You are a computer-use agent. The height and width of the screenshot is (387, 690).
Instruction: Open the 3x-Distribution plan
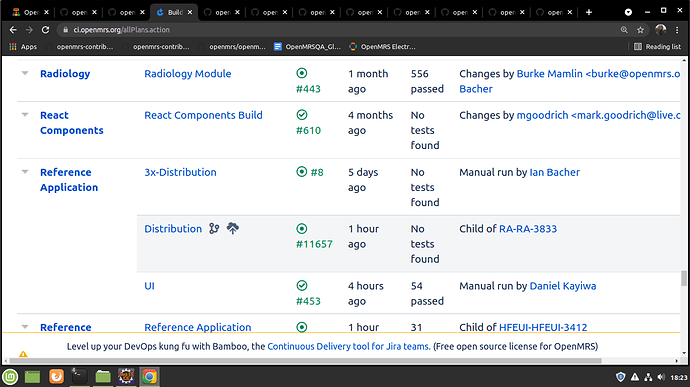180,172
